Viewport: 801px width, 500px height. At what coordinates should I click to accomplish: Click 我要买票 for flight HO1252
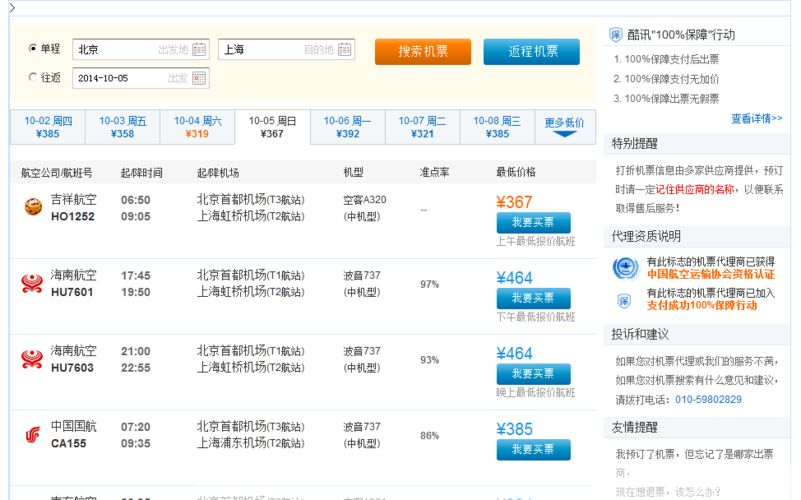pos(533,223)
